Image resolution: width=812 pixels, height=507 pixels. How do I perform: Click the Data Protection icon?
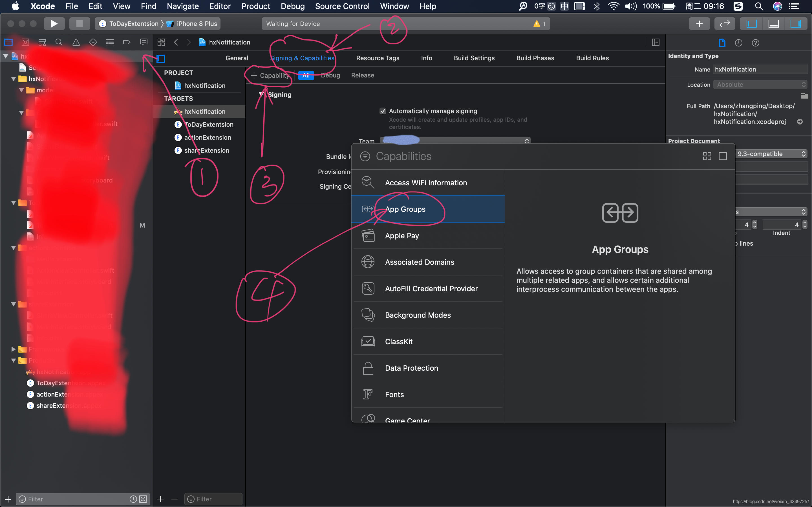point(368,368)
